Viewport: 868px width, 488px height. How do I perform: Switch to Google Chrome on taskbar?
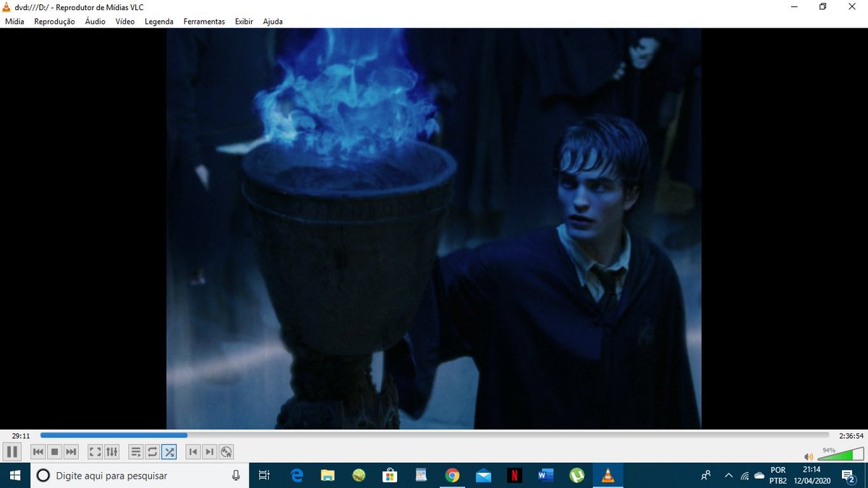click(x=452, y=475)
